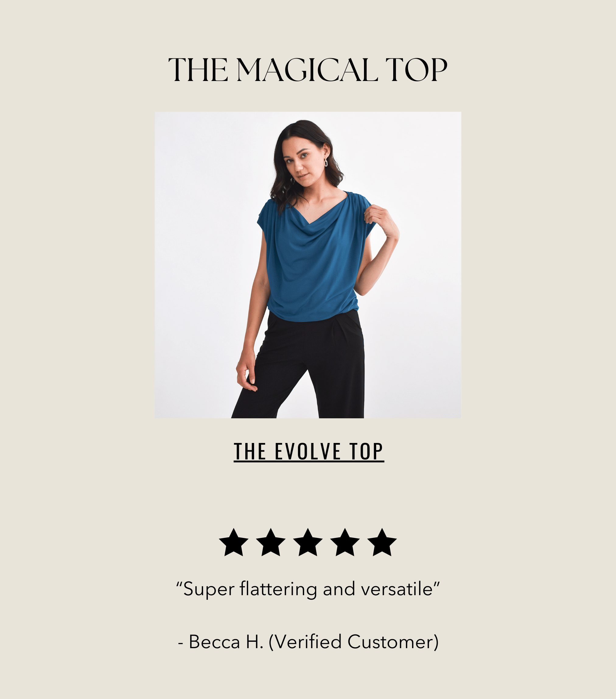Screen dimensions: 616x699
Task: Click the word EVOLVE in the underlined link
Action: [x=308, y=451]
